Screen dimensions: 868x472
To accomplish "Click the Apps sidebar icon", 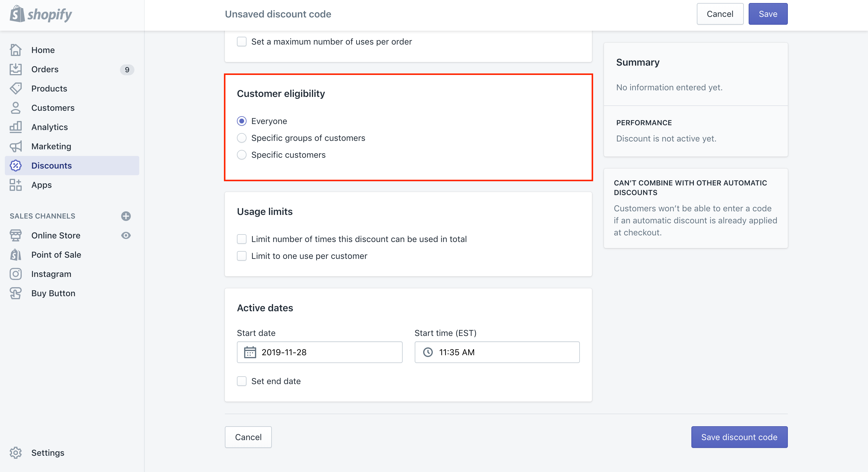I will pyautogui.click(x=16, y=185).
